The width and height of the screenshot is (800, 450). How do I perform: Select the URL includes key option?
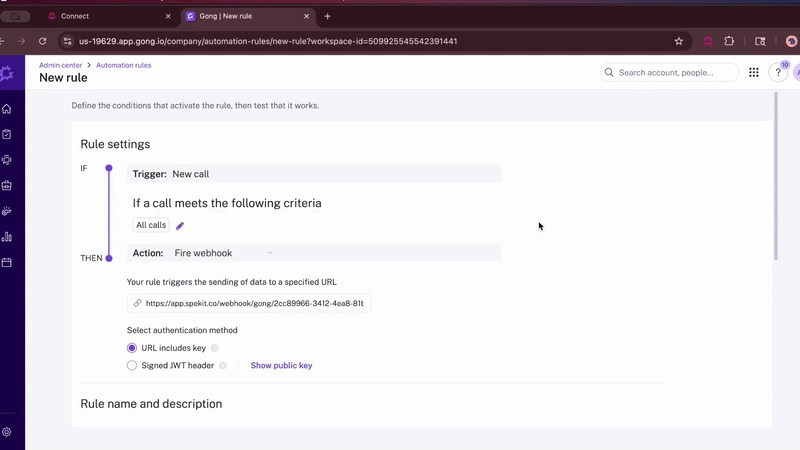coord(132,348)
